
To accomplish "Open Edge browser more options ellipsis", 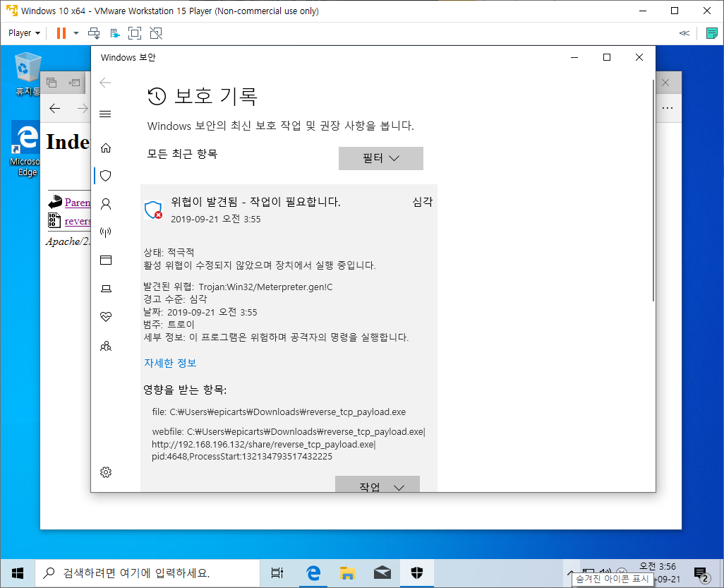I will point(668,108).
